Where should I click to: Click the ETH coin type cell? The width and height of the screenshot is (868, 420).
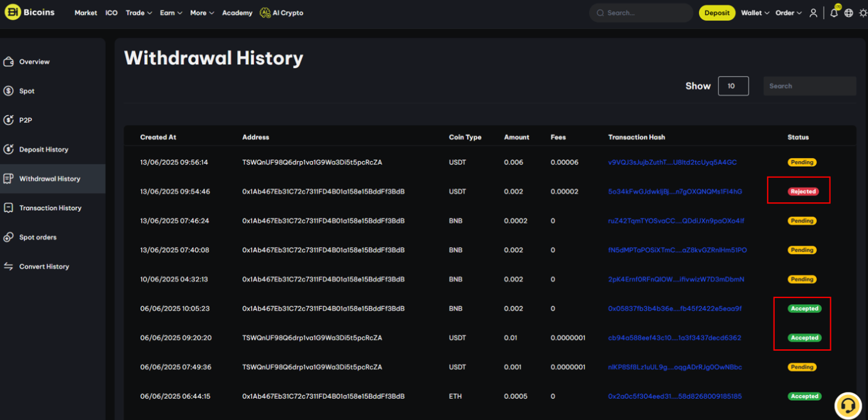455,396
